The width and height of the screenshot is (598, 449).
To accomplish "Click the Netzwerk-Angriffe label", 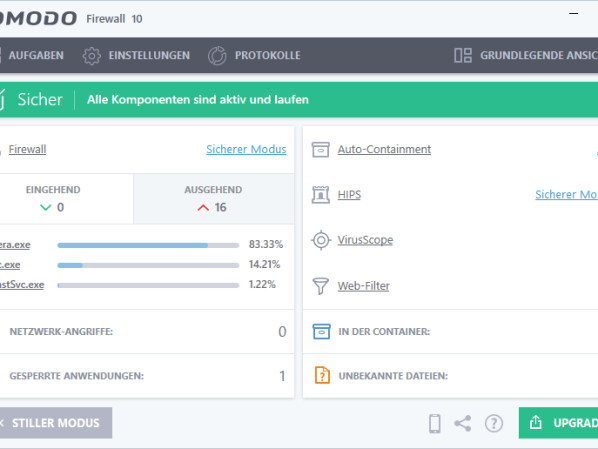I will click(x=61, y=332).
